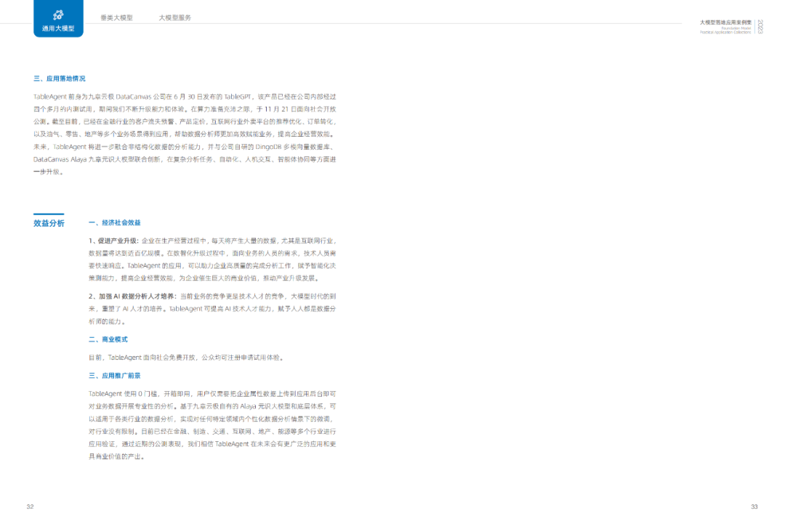Click the heading 三、应用落地情况

click(x=60, y=78)
